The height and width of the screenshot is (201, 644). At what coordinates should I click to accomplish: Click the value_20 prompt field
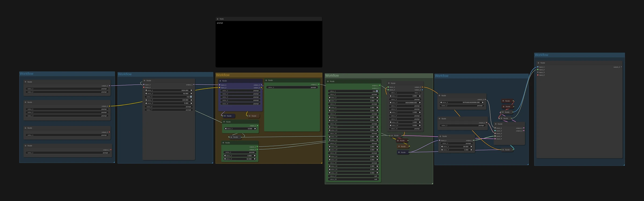354,153
